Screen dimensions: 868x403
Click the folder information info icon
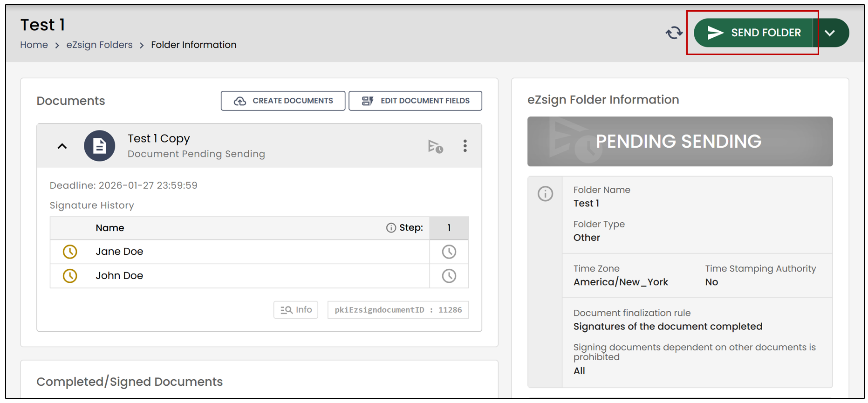point(545,193)
